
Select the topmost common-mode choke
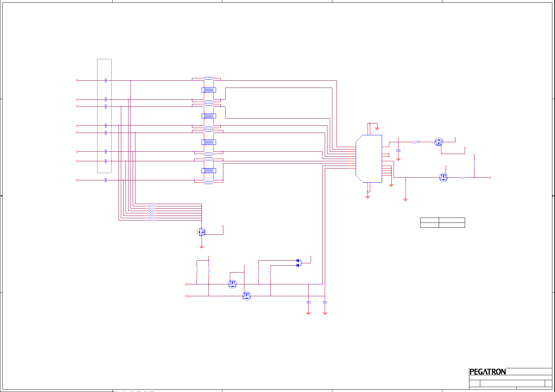209,90
